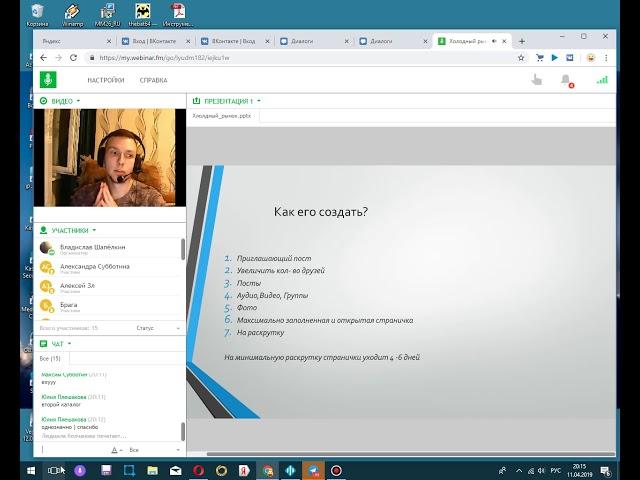Click the raise hand pointer icon
The image size is (640, 480).
(537, 80)
